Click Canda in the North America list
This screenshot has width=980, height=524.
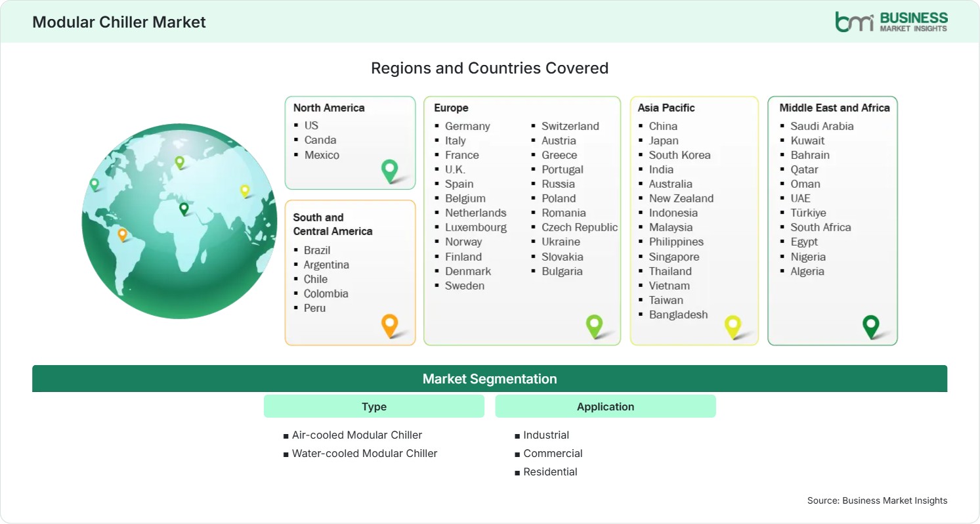pos(320,140)
